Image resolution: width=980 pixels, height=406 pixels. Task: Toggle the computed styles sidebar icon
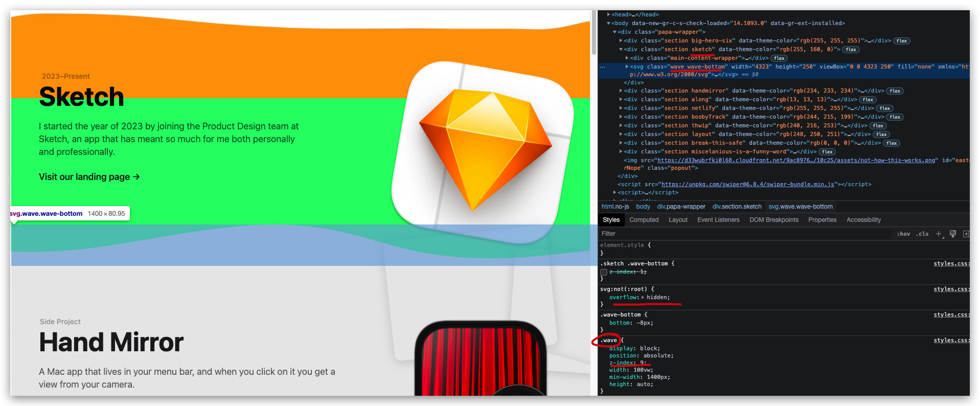(x=966, y=234)
